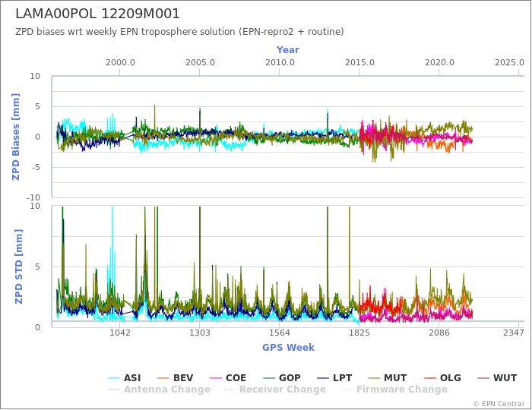
Task: Click the GPS week 1825 tick label
Action: click(x=359, y=333)
